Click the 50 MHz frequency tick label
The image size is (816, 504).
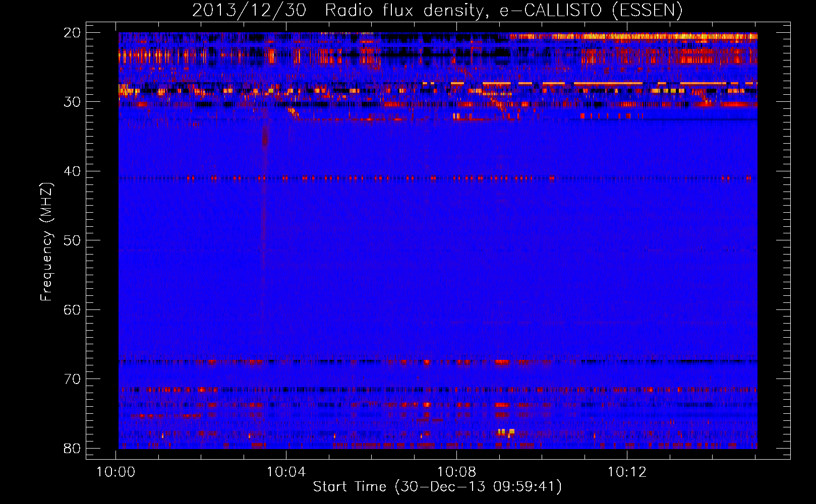(x=72, y=240)
